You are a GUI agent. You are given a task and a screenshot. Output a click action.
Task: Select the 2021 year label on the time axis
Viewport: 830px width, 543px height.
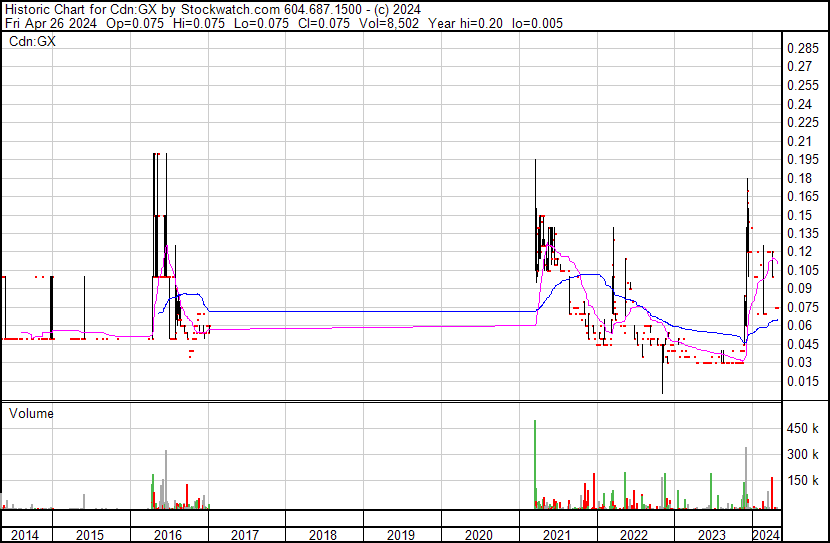558,535
